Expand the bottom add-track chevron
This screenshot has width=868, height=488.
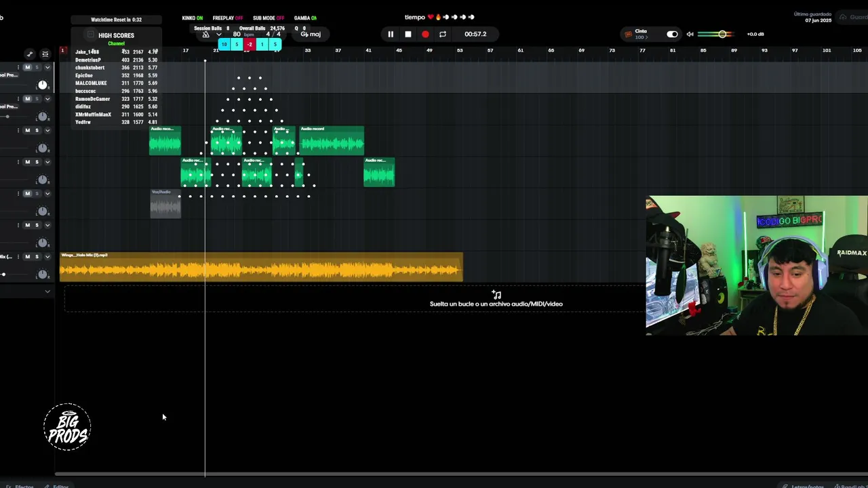tap(47, 291)
